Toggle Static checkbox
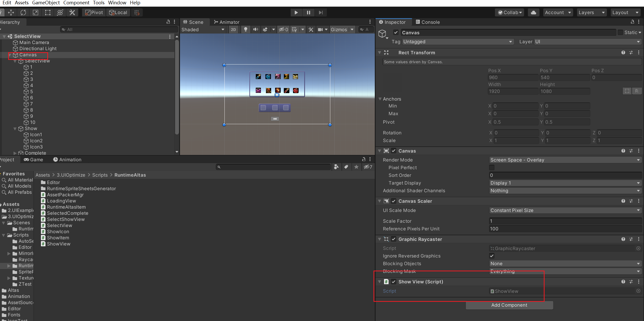Viewport: 644px width, 321px height. coord(620,33)
